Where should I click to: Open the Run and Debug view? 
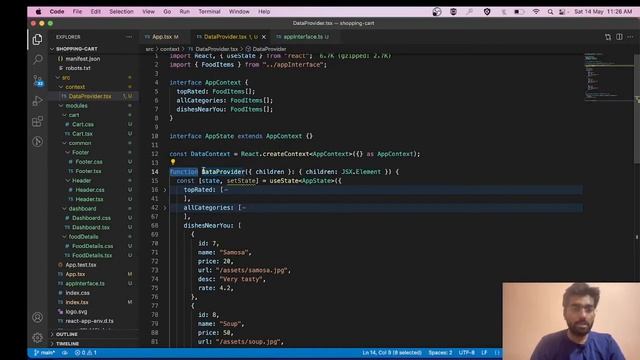[x=38, y=101]
